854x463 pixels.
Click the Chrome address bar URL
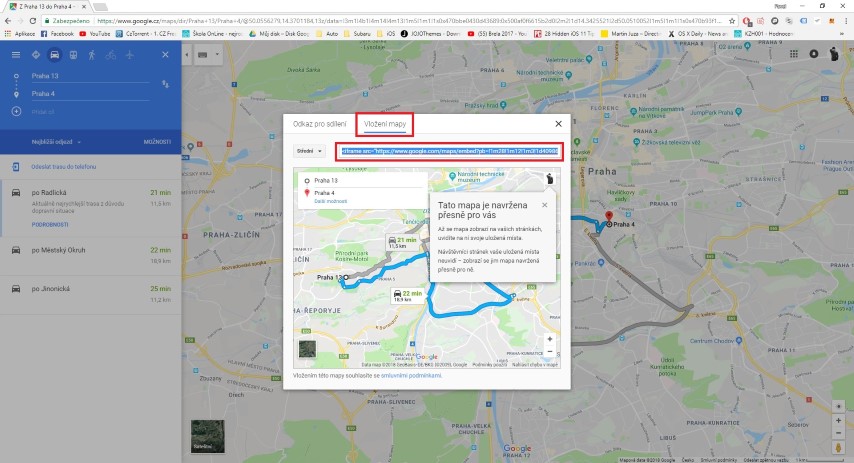(408, 21)
